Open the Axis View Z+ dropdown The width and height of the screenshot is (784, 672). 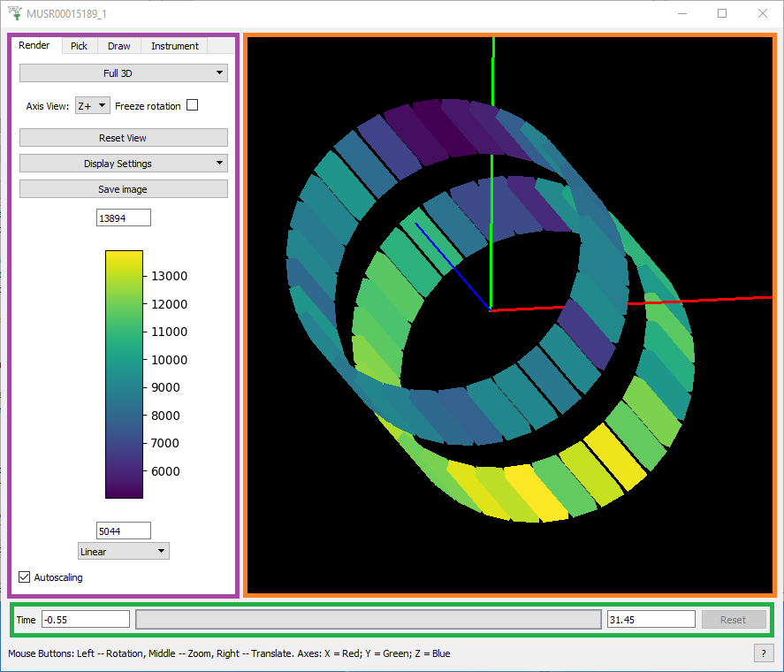[92, 106]
